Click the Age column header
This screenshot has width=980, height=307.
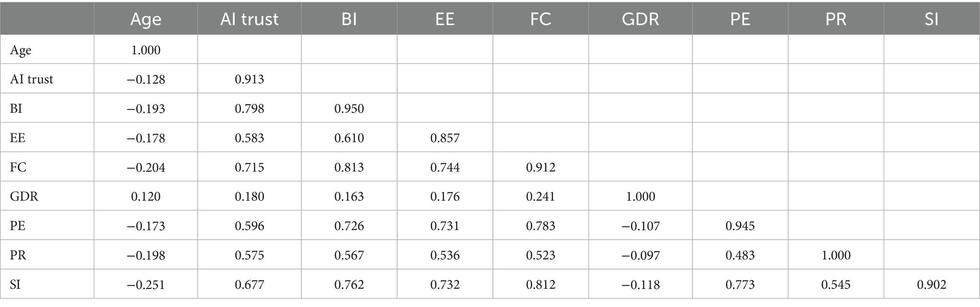[x=145, y=19]
